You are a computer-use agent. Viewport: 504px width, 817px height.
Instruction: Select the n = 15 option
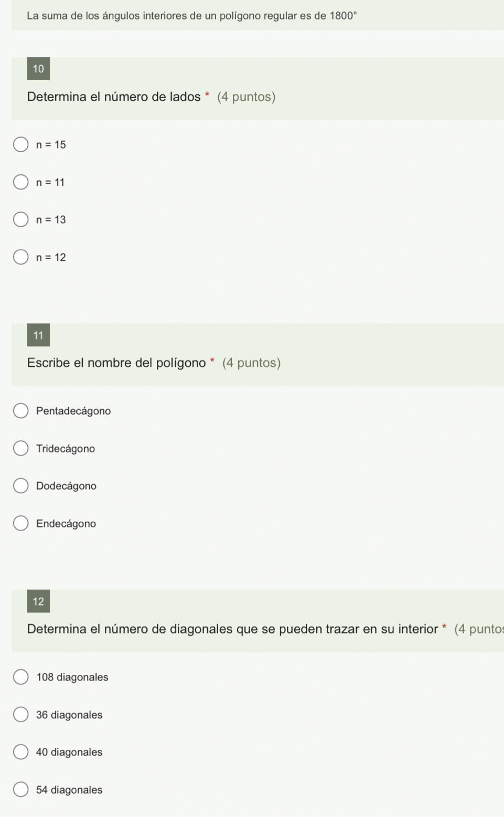click(x=20, y=144)
